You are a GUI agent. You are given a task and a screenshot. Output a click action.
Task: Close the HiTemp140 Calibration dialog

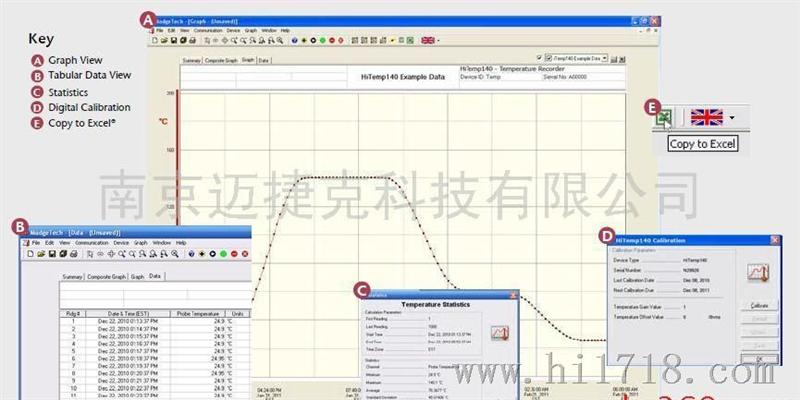point(775,240)
